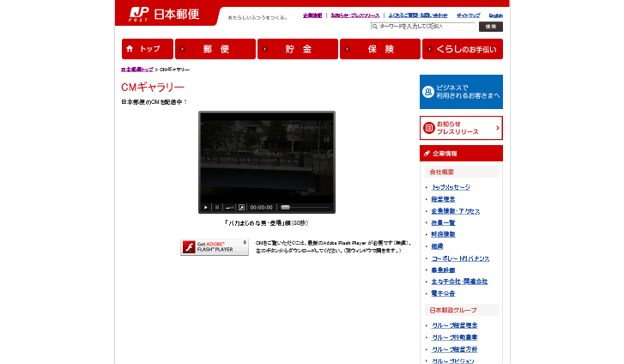Click the CMギャラリー page heading
Viewport: 624px width, 364px height.
click(x=153, y=88)
